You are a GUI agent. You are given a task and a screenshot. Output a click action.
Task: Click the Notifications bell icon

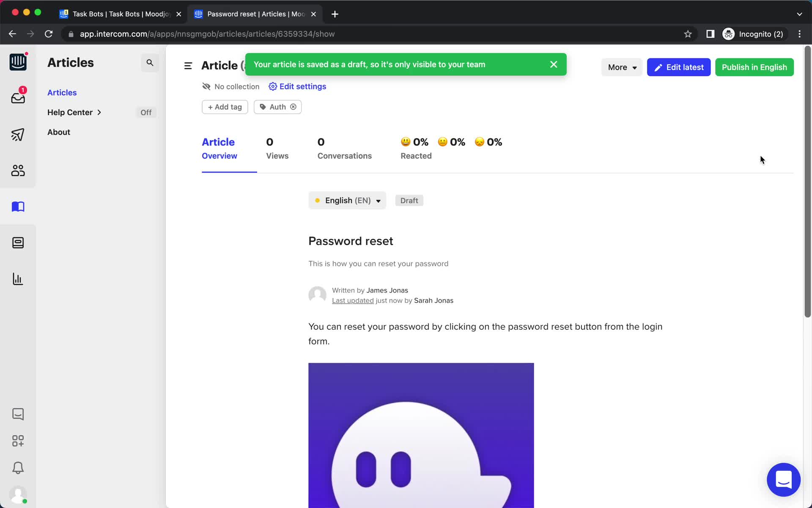[17, 468]
